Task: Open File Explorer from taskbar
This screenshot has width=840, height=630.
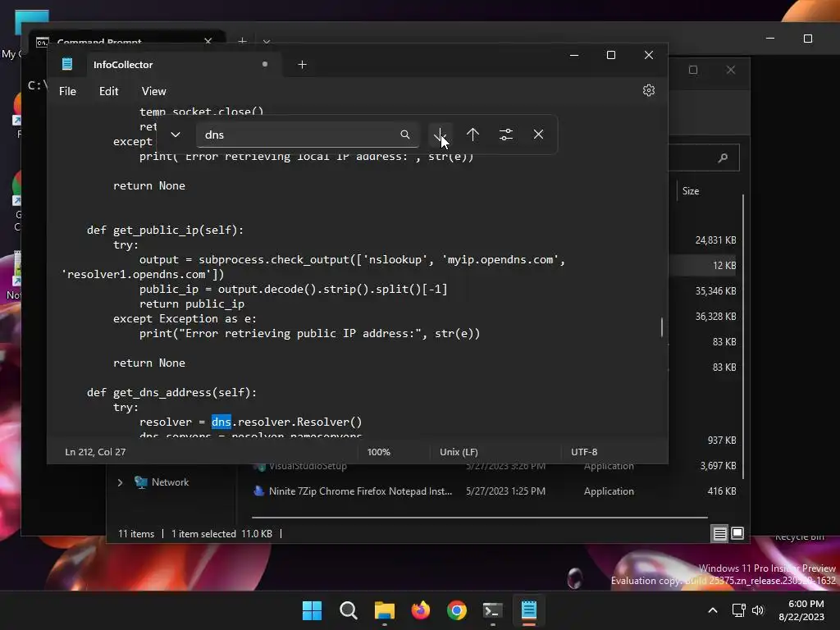Action: [x=384, y=610]
